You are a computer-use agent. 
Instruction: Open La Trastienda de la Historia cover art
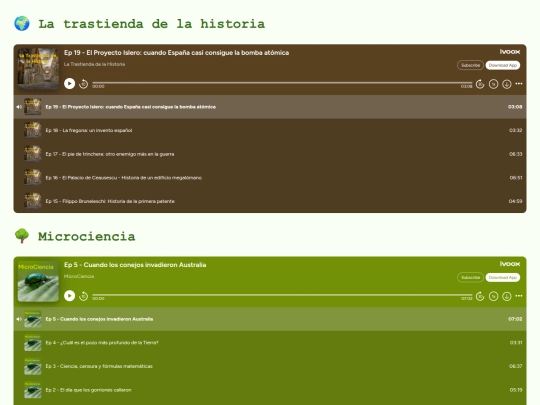pos(38,69)
